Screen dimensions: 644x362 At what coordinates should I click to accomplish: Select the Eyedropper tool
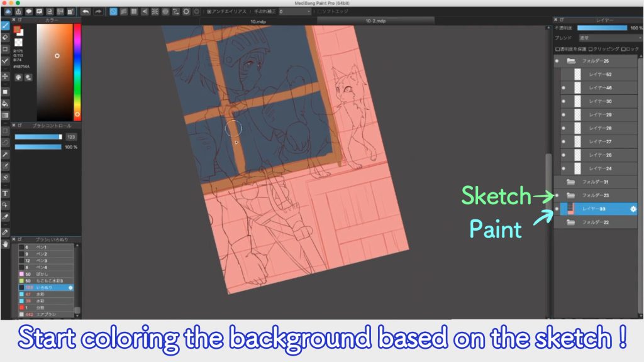5,233
